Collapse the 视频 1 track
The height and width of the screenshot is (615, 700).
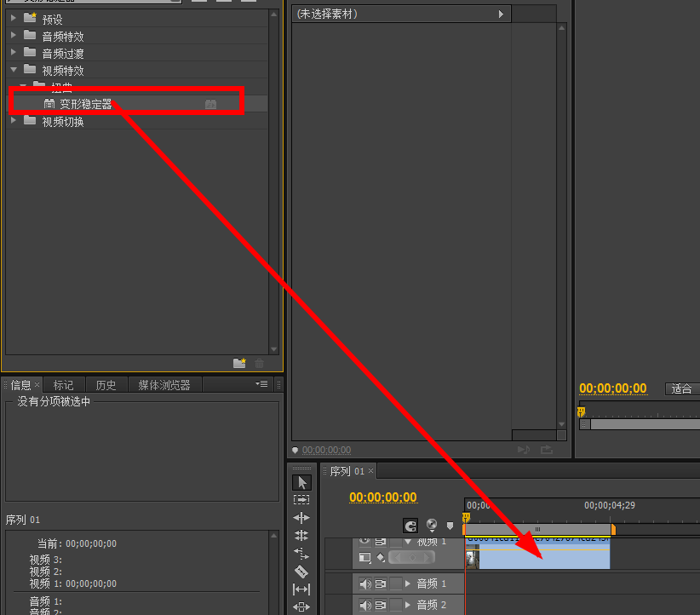pyautogui.click(x=408, y=542)
